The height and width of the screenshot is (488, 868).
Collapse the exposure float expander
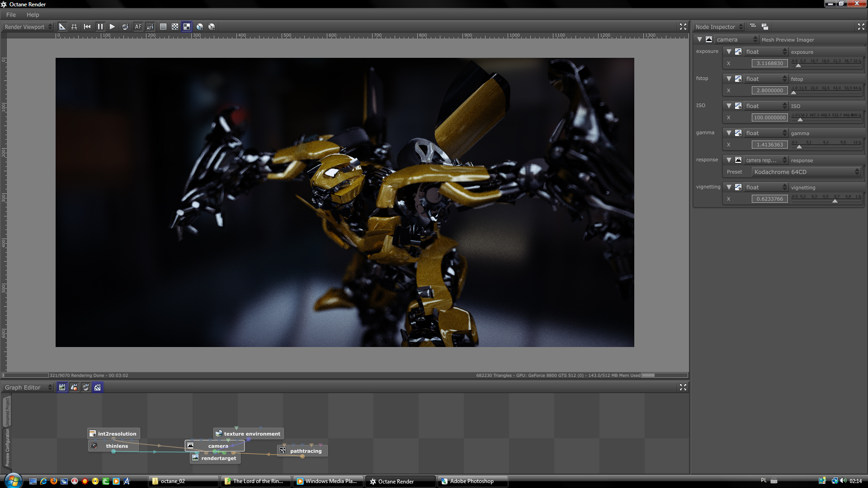[x=729, y=52]
